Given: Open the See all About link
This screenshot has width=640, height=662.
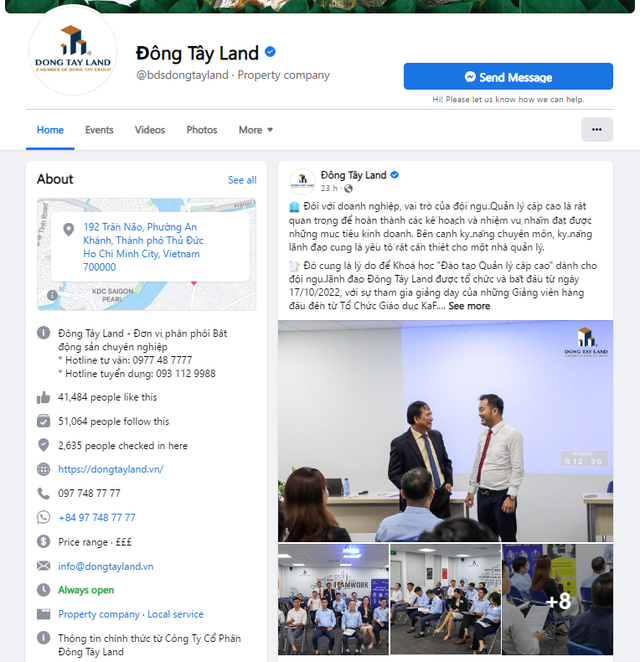Looking at the screenshot, I should click(242, 180).
